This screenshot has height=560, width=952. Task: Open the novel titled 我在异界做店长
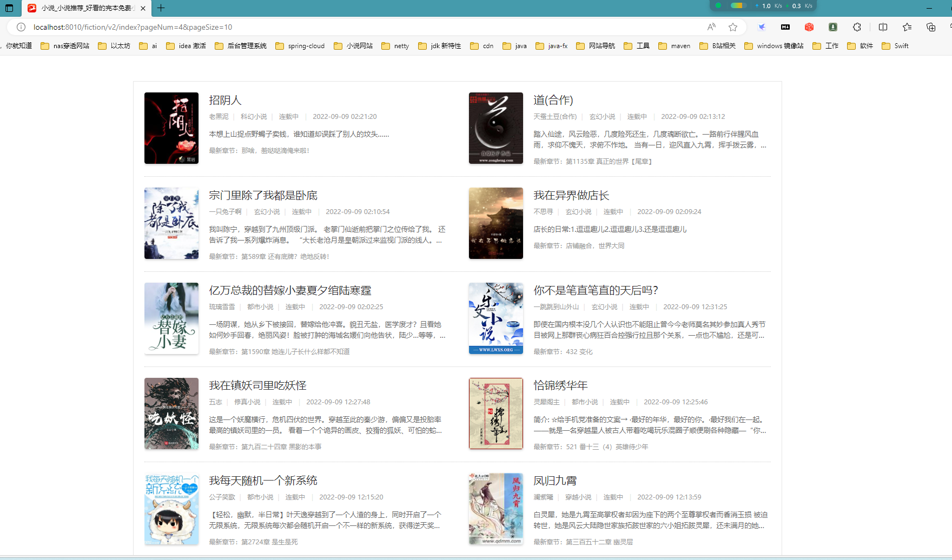[571, 195]
